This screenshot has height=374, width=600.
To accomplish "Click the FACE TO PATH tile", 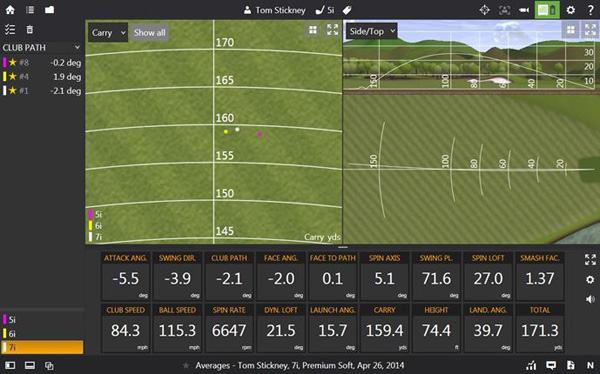I will 333,276.
